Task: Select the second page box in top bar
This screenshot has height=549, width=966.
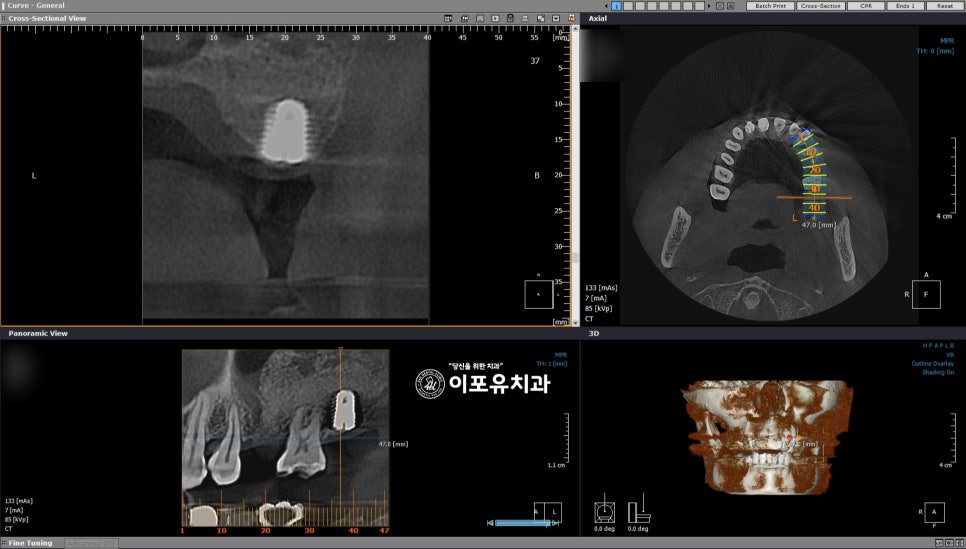Action: (628, 6)
